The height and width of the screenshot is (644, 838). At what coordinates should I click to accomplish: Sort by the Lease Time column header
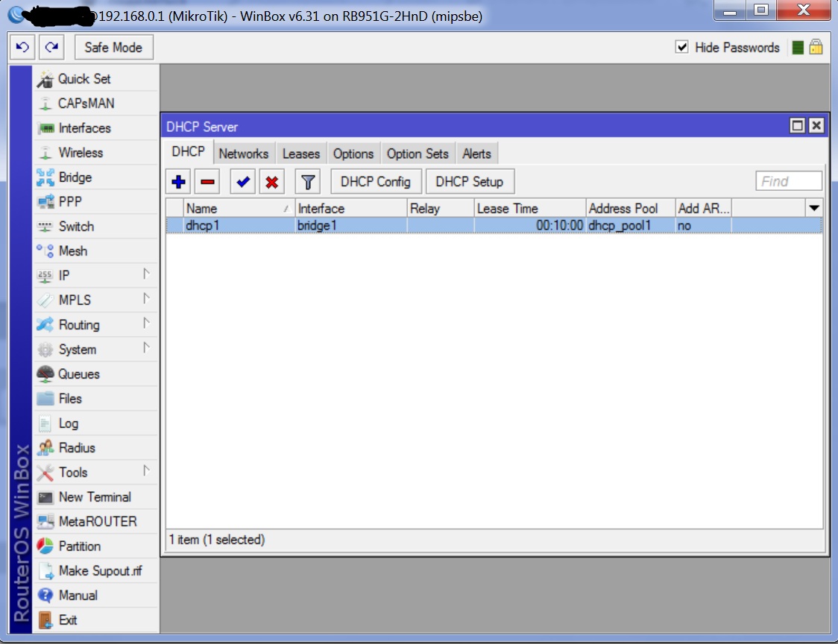click(x=529, y=209)
